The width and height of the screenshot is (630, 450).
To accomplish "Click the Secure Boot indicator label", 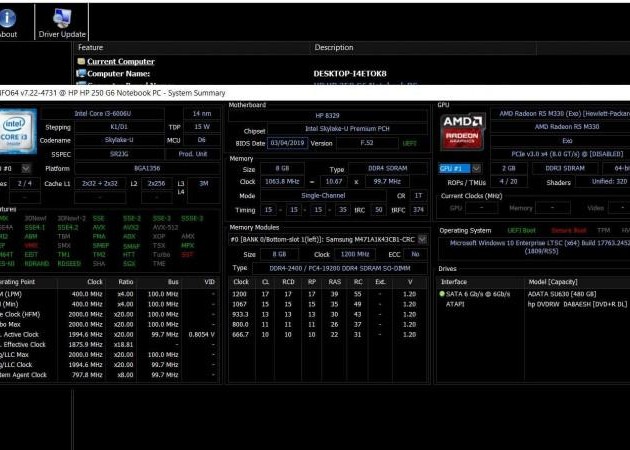I will (567, 230).
